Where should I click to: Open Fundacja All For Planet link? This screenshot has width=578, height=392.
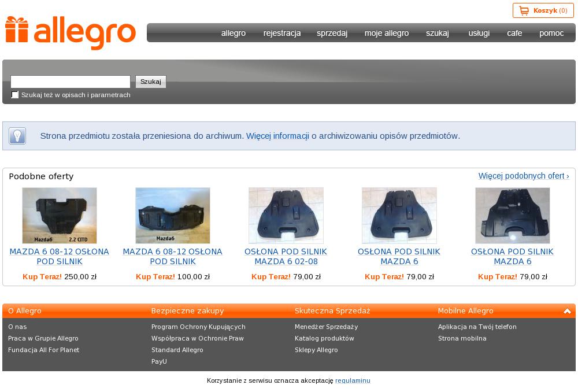click(43, 350)
